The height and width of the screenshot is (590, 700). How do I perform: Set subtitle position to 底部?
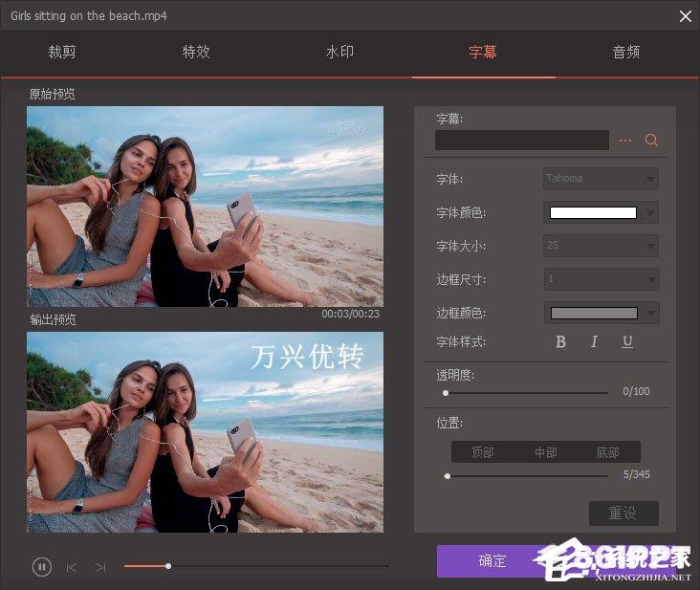point(608,452)
